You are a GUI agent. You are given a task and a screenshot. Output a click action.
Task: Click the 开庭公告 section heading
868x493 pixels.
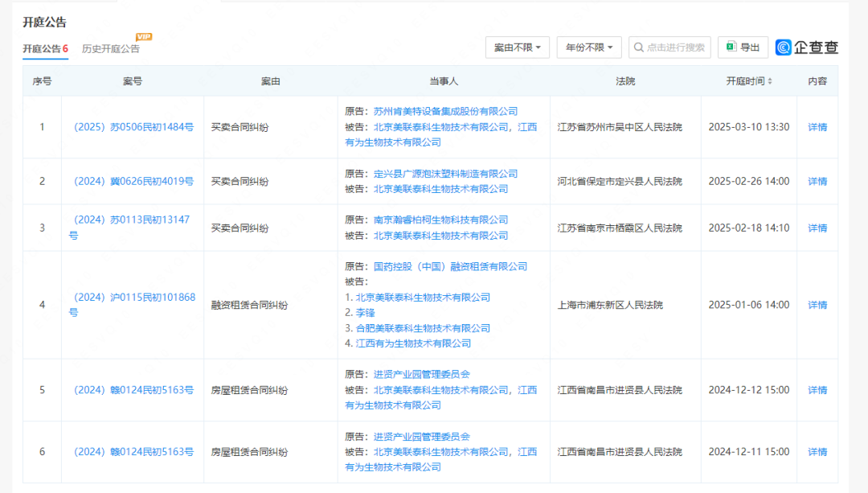coord(44,23)
